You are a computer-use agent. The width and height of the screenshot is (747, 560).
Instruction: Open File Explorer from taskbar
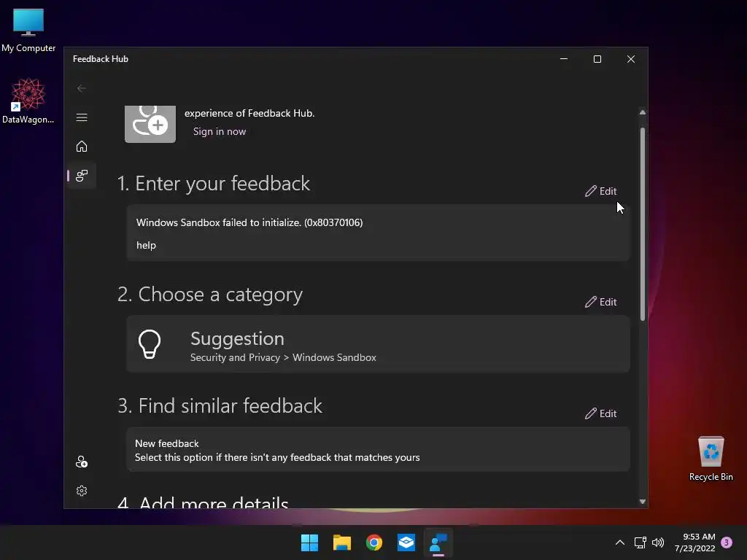coord(341,542)
